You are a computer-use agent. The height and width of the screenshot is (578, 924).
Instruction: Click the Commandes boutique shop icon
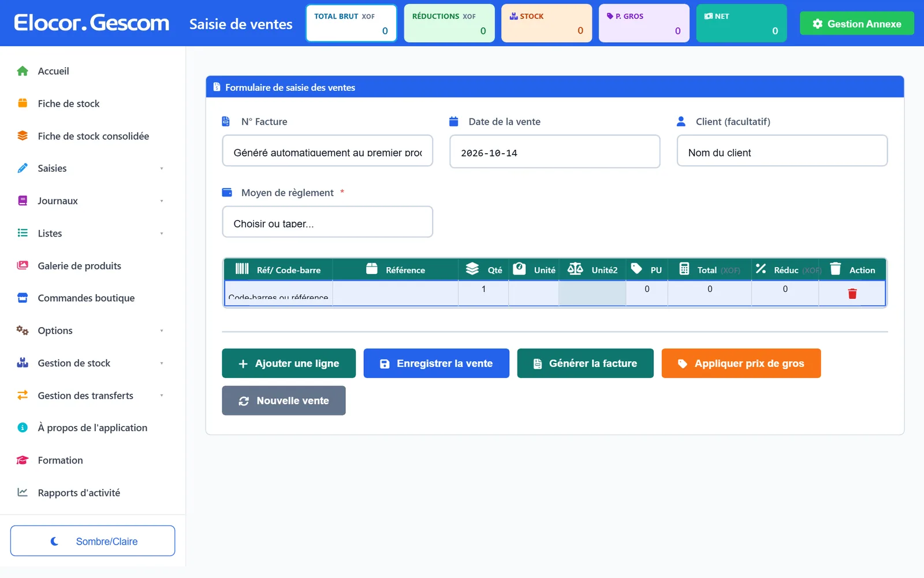tap(23, 298)
